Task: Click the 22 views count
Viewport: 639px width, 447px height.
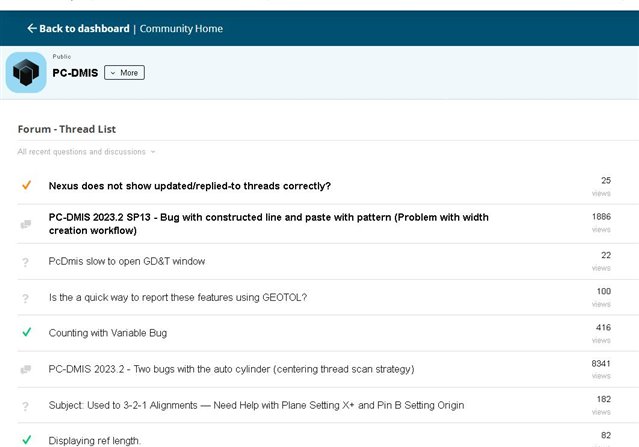Action: pos(606,255)
